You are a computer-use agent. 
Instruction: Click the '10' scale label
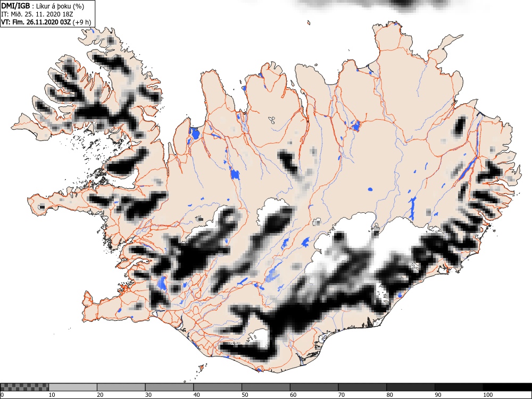pos(52,395)
